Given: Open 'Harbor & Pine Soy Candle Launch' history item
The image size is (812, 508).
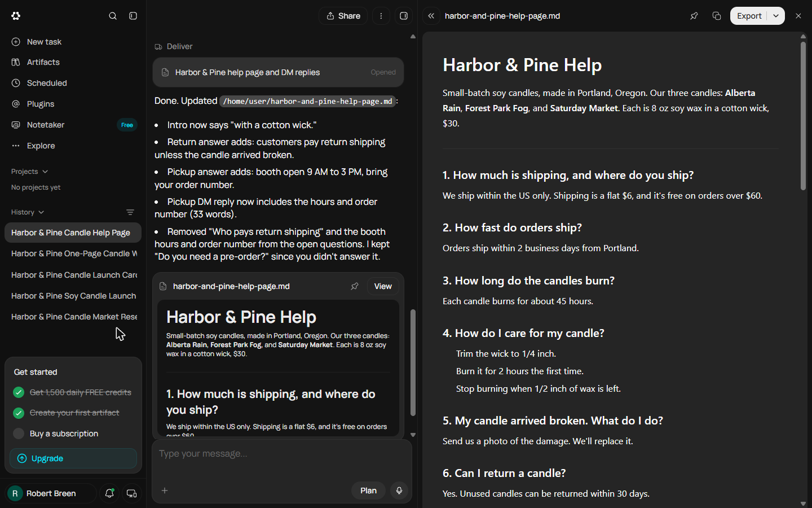Looking at the screenshot, I should (73, 296).
